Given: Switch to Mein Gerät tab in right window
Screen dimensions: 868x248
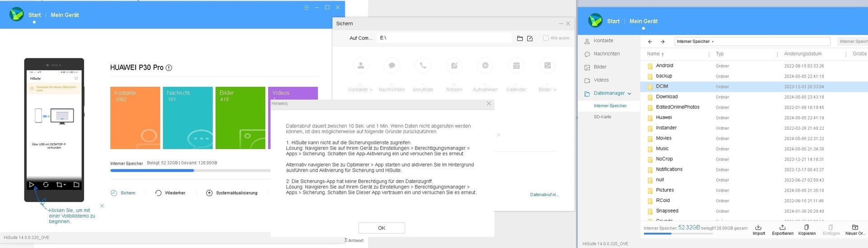Looking at the screenshot, I should click(x=643, y=21).
